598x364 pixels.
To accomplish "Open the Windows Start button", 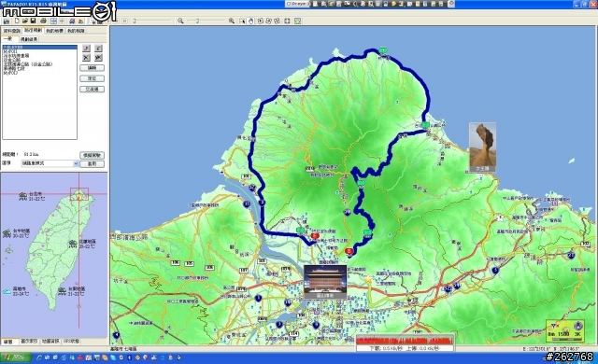I will click(x=16, y=357).
